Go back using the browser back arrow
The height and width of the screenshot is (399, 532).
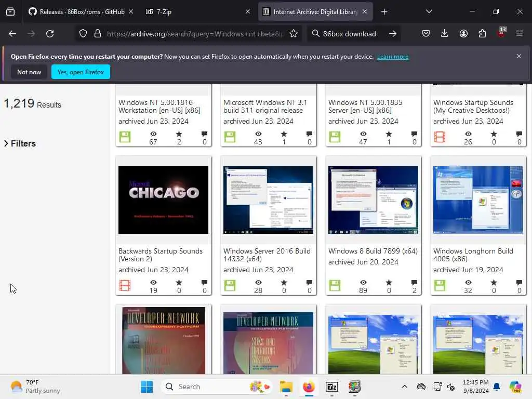[x=12, y=34]
